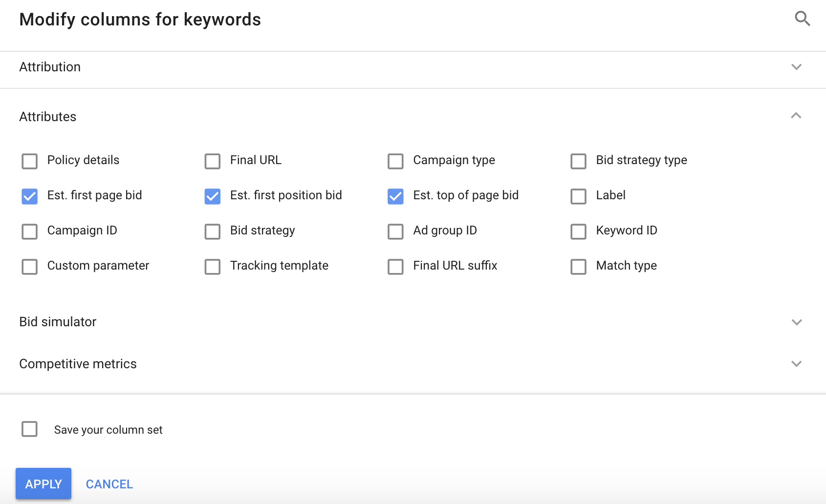
Task: Uncheck Est. top of page bid
Action: click(395, 196)
